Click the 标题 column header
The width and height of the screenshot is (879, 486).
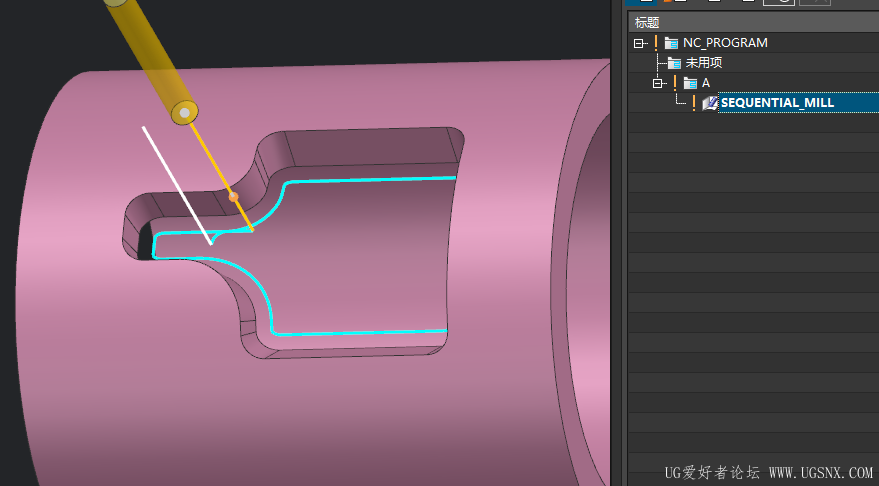click(x=753, y=22)
